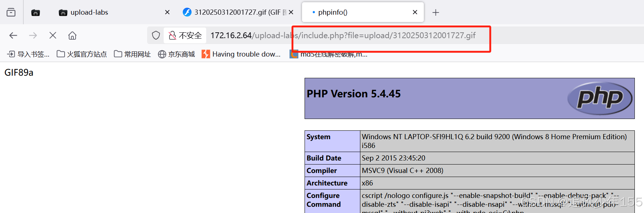Focus the address bar URL
This screenshot has height=213, width=644.
(343, 36)
